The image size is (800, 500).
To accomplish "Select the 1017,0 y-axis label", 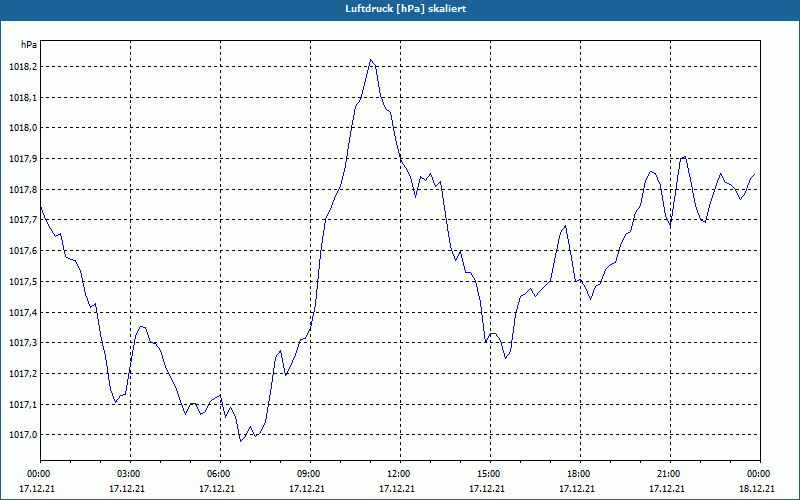I will [x=23, y=435].
